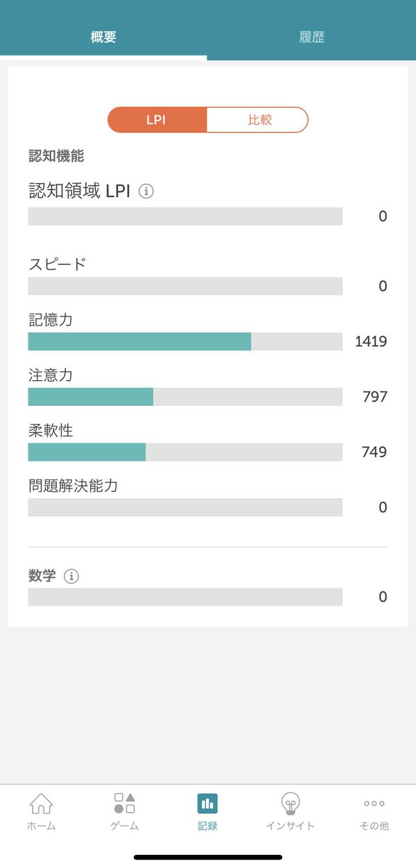This screenshot has height=868, width=416.
Task: Tap the 記憶力 progress bar
Action: [185, 341]
